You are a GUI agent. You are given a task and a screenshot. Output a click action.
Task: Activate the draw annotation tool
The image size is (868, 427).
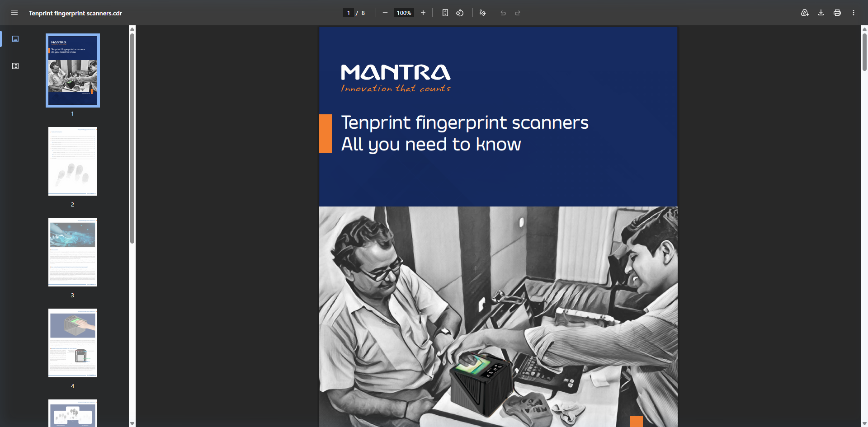(x=483, y=13)
